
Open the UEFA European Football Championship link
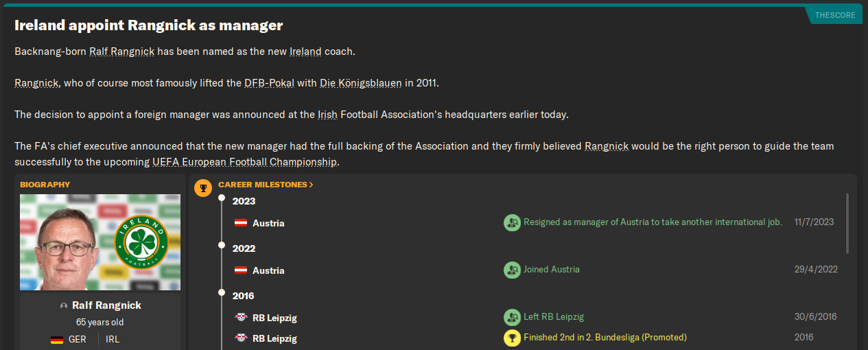pos(244,162)
